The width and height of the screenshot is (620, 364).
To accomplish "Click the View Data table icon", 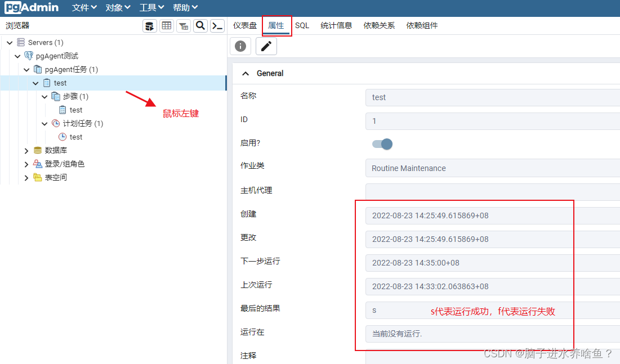I will pyautogui.click(x=166, y=26).
